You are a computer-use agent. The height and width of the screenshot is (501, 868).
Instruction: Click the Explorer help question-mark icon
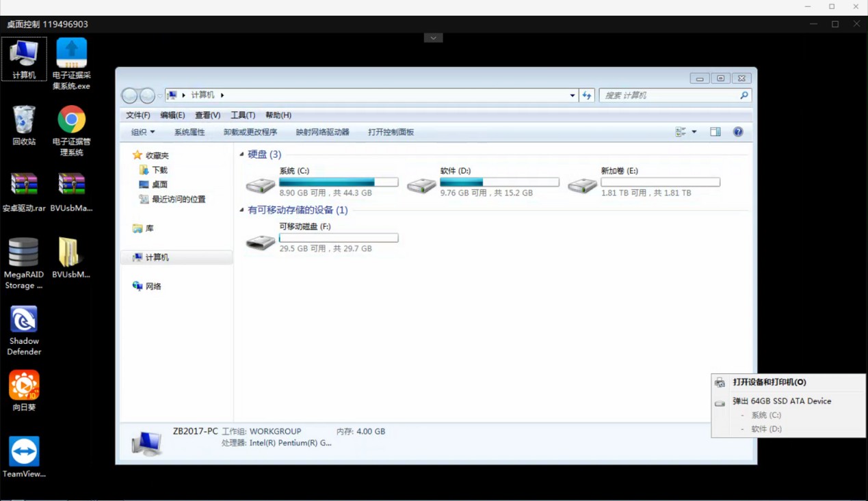(738, 132)
